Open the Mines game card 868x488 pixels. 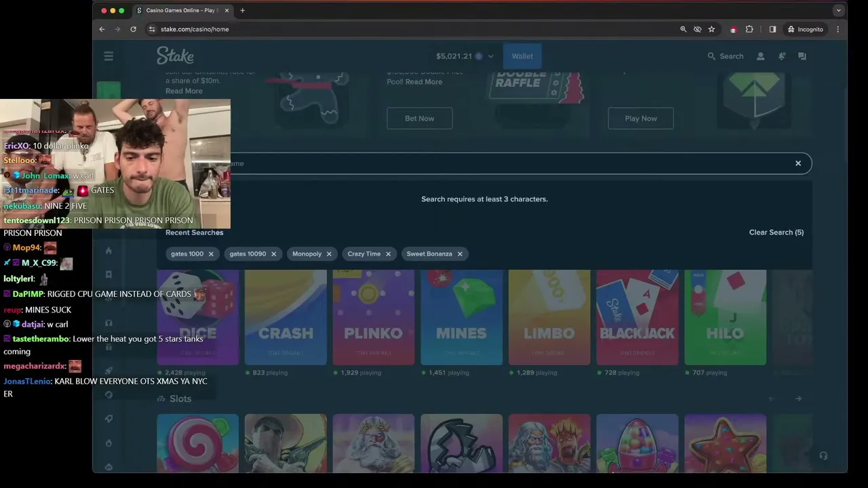click(462, 317)
